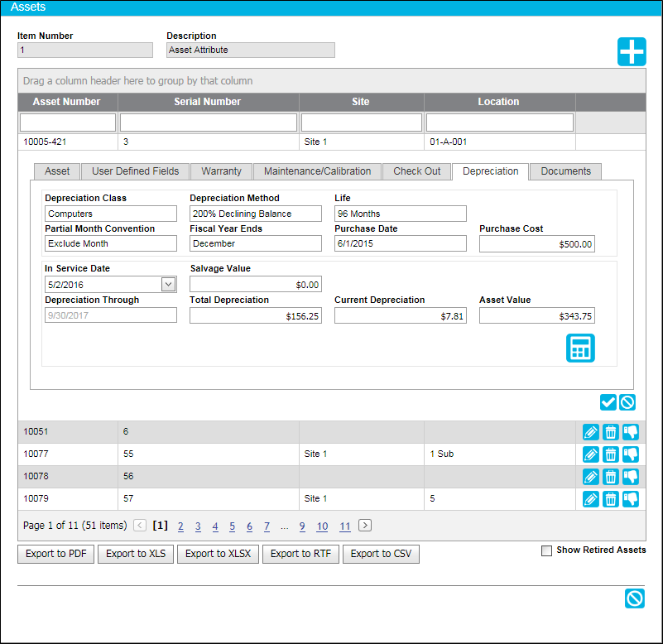
Task: Open the Documents tab
Action: click(566, 171)
